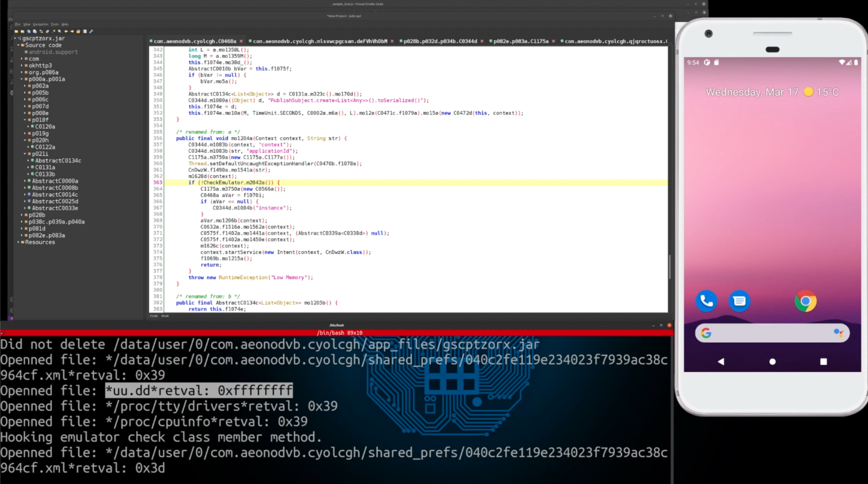Open Chrome on the emulator home screen
Image resolution: width=868 pixels, height=484 pixels.
pyautogui.click(x=805, y=301)
